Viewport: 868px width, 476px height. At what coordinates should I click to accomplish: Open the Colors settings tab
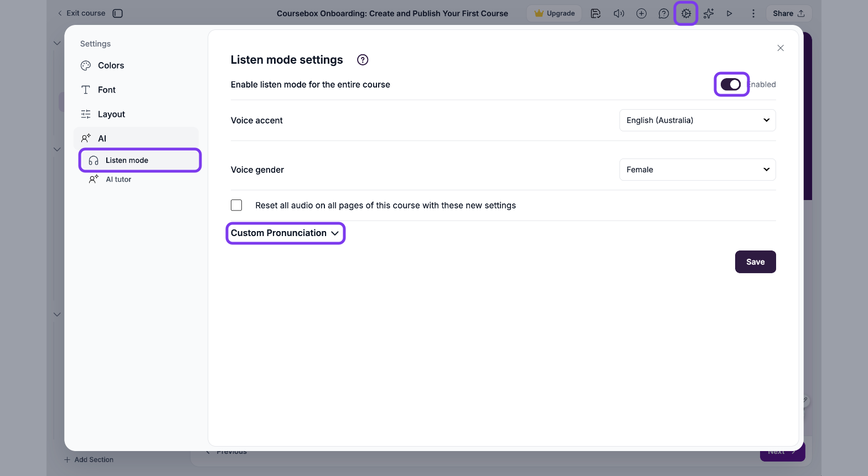click(136, 65)
